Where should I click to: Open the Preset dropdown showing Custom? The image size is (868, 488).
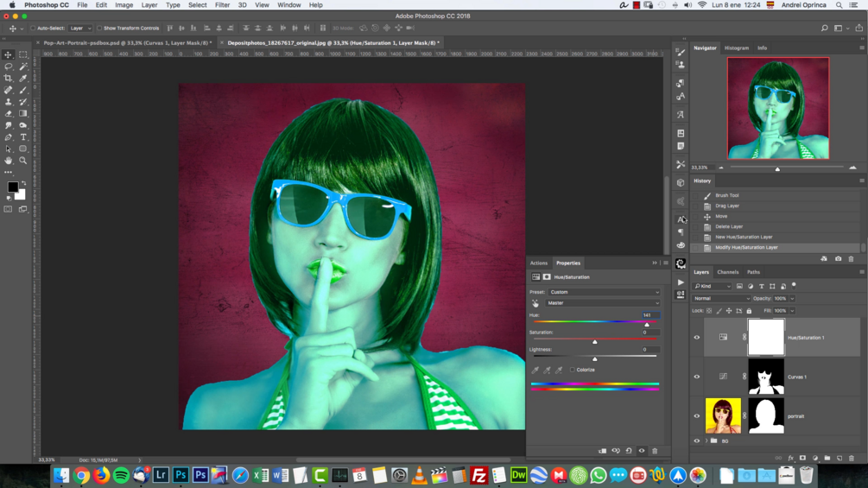(x=605, y=292)
